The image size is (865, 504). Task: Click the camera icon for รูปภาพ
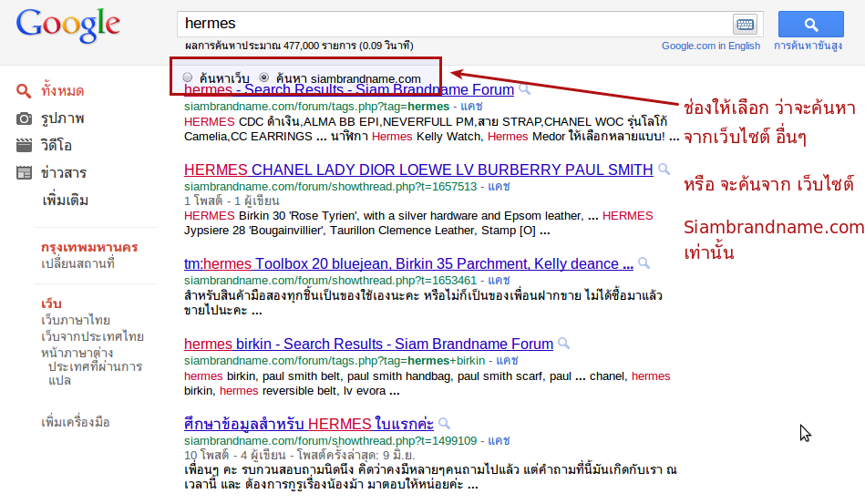pyautogui.click(x=24, y=118)
